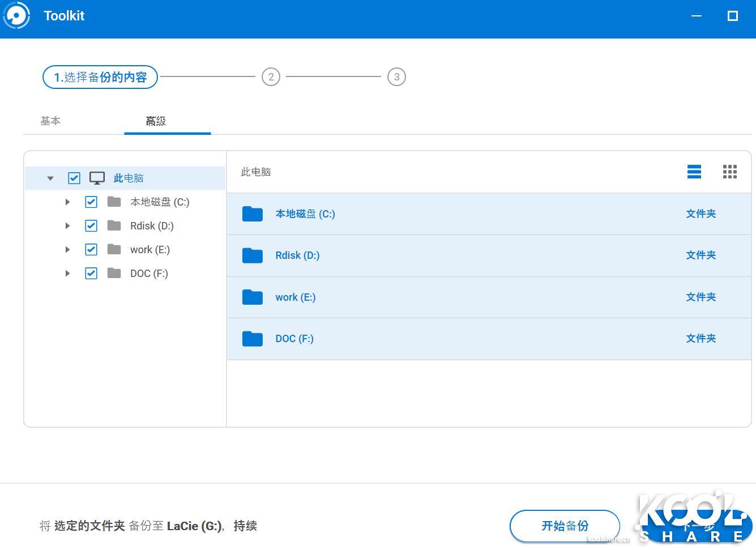Switch to the 基本 tab
Image resolution: width=756 pixels, height=550 pixels.
[50, 121]
